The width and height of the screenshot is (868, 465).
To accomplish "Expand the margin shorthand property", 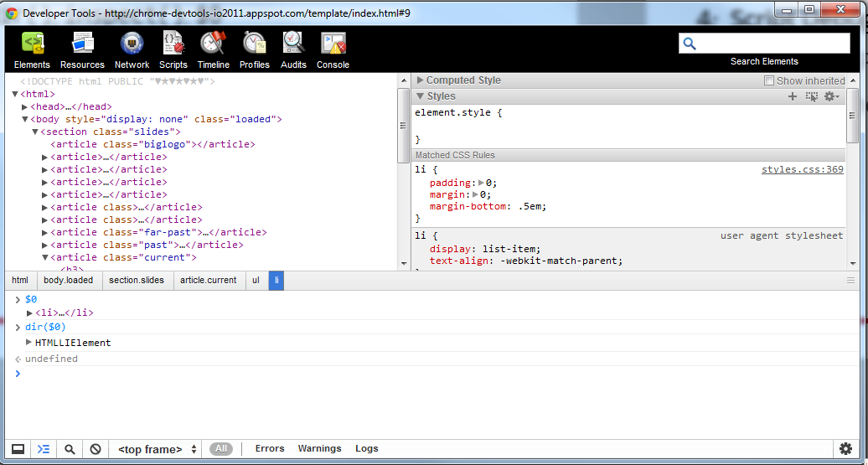I will click(476, 195).
